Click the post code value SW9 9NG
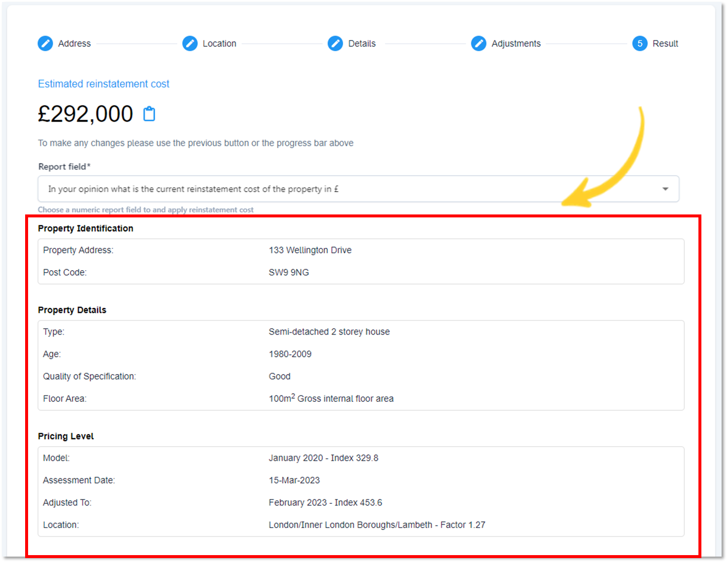 (x=289, y=272)
